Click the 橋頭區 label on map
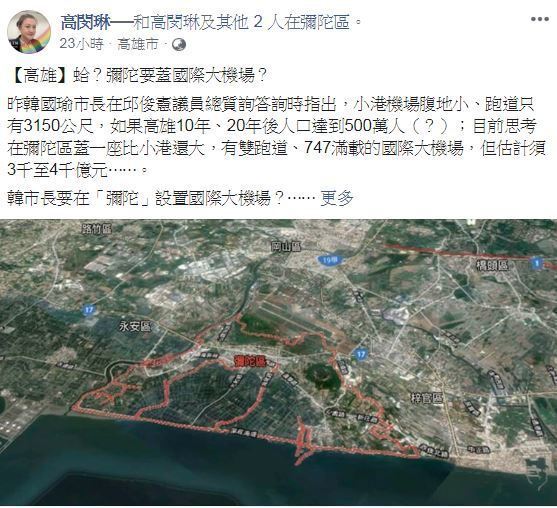Image resolution: width=557 pixels, height=508 pixels. tap(492, 265)
